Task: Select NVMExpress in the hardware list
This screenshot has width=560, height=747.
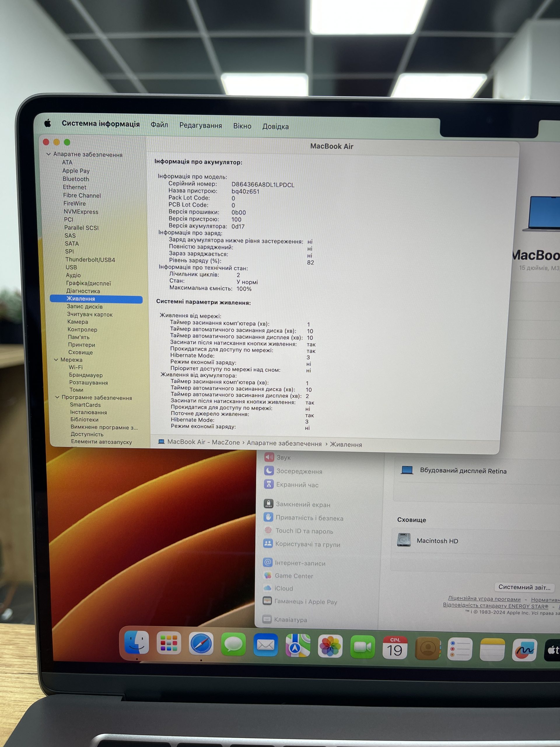Action: (x=81, y=212)
